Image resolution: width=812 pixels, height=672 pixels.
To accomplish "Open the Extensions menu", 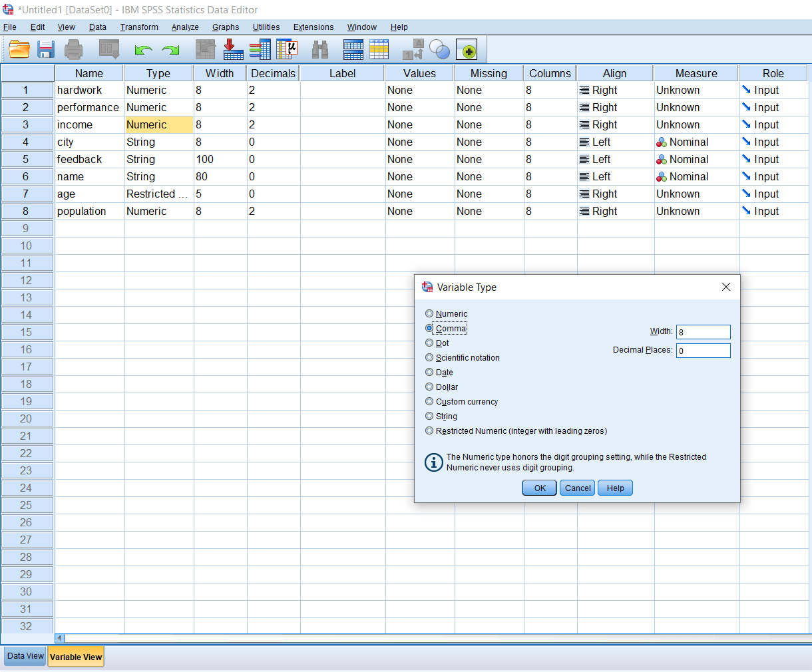I will tap(313, 27).
